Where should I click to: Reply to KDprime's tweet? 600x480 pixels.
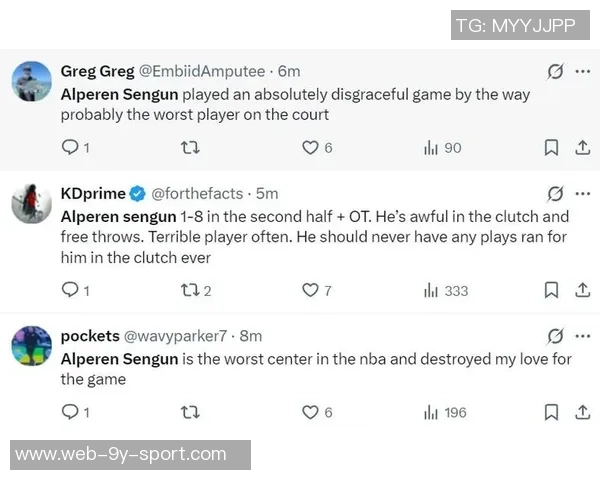coord(70,290)
